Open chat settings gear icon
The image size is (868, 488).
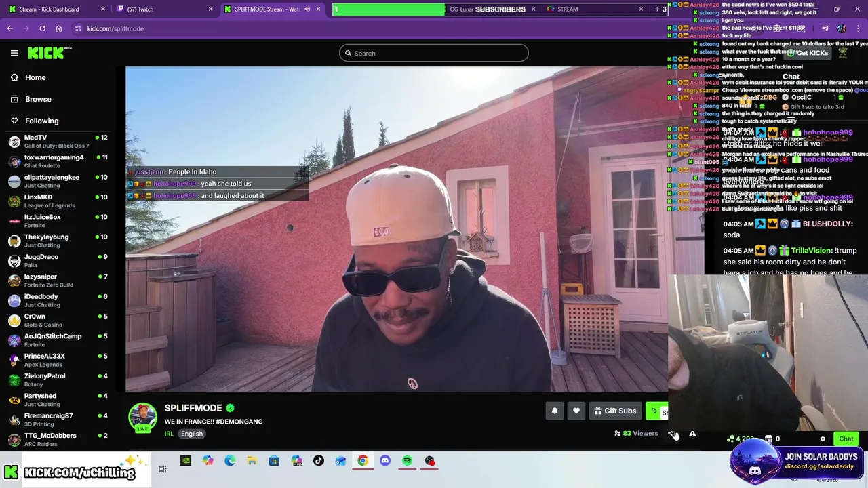(x=823, y=439)
